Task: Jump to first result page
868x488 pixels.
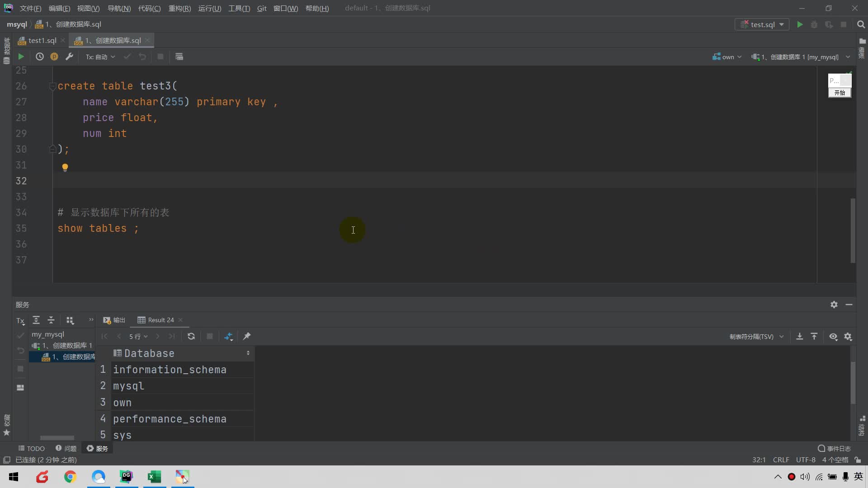Action: coord(104,336)
